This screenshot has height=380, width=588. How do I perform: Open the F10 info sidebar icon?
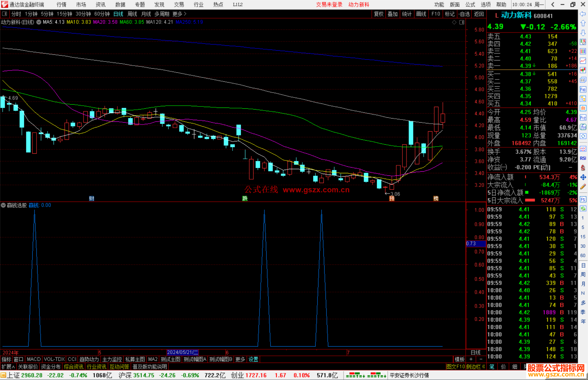[x=583, y=89]
